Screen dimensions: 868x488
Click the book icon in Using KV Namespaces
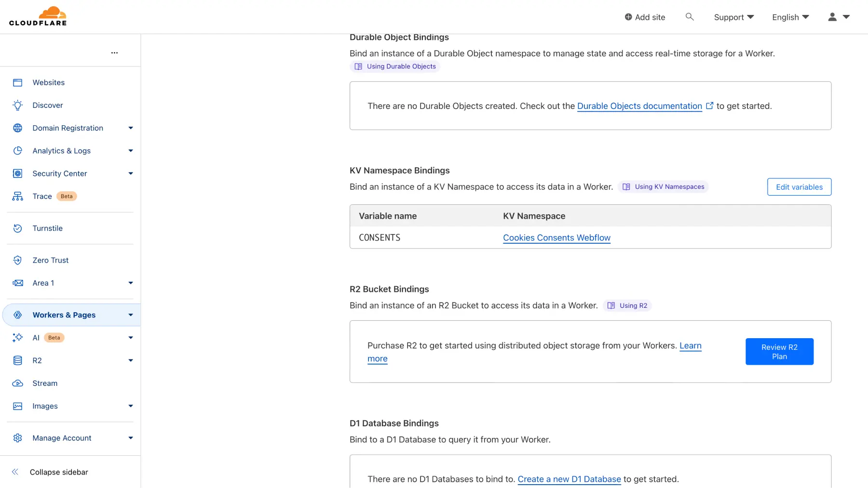tap(626, 187)
